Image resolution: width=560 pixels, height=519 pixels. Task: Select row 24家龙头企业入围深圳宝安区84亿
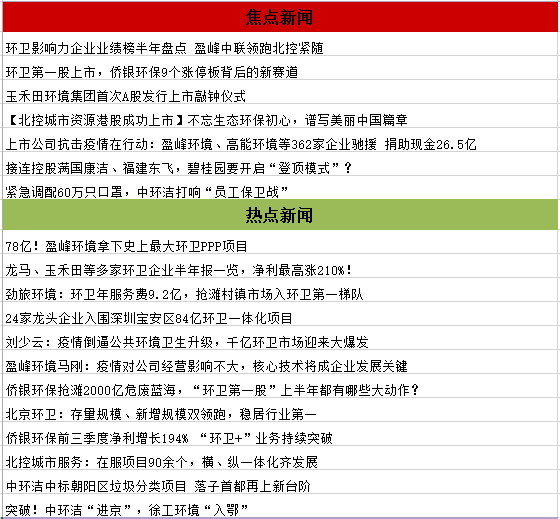280,318
